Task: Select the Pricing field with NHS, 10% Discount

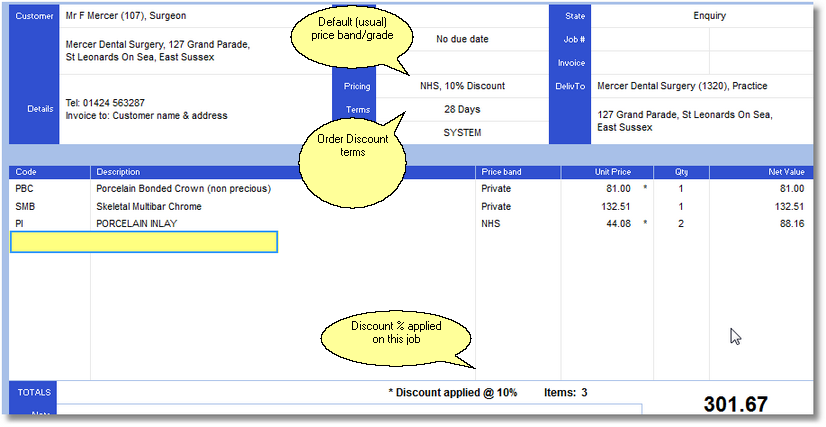Action: tap(462, 86)
